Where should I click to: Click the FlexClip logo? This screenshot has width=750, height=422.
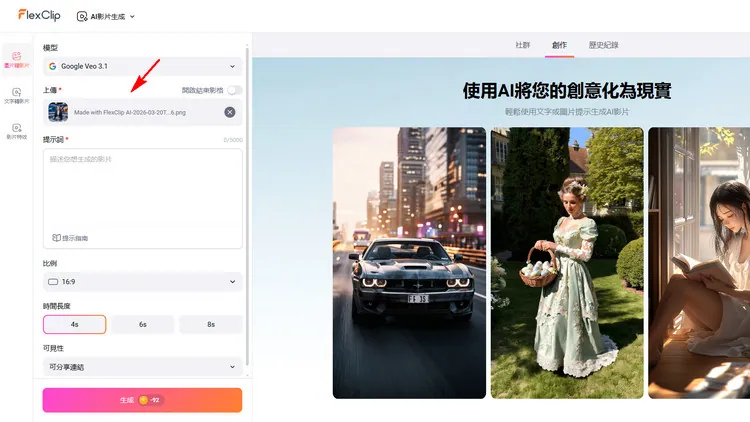(40, 15)
